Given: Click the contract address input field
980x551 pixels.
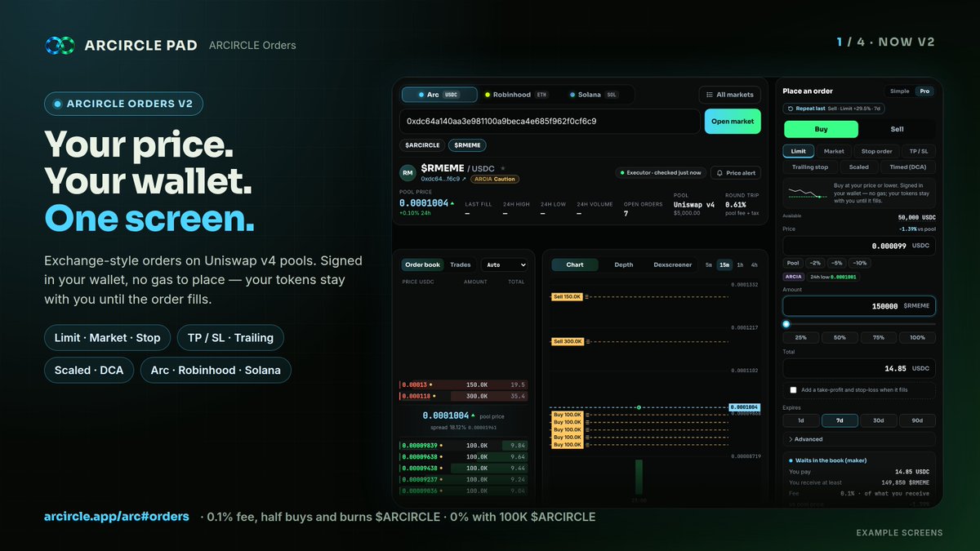Looking at the screenshot, I should 550,121.
